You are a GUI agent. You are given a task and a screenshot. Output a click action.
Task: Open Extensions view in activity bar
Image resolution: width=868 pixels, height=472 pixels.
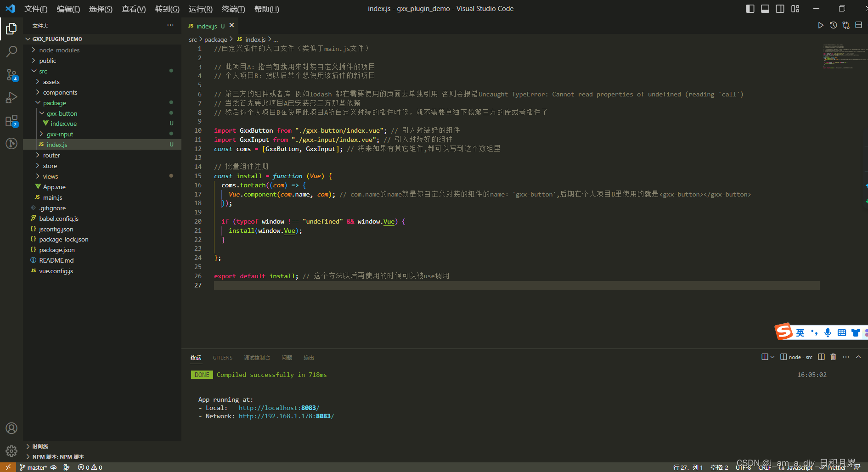click(x=11, y=121)
